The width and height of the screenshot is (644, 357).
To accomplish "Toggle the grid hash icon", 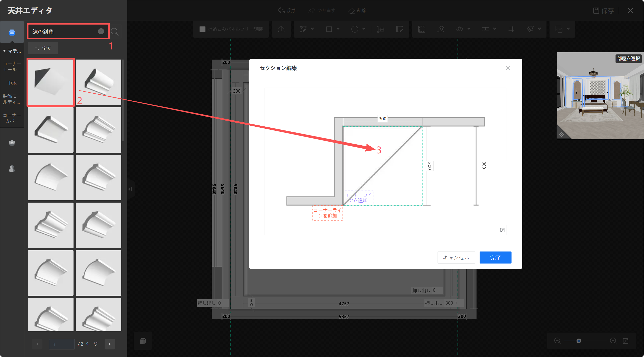I will [x=511, y=29].
